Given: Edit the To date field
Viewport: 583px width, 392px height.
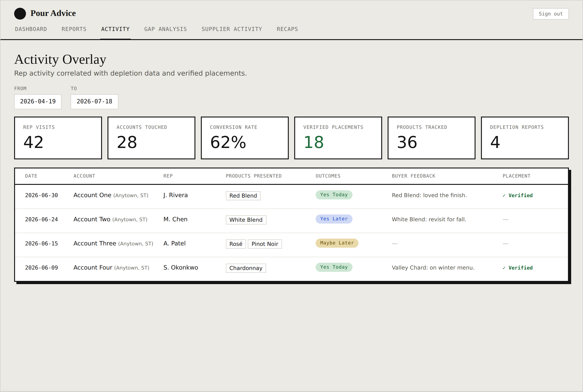Looking at the screenshot, I should click(x=94, y=102).
